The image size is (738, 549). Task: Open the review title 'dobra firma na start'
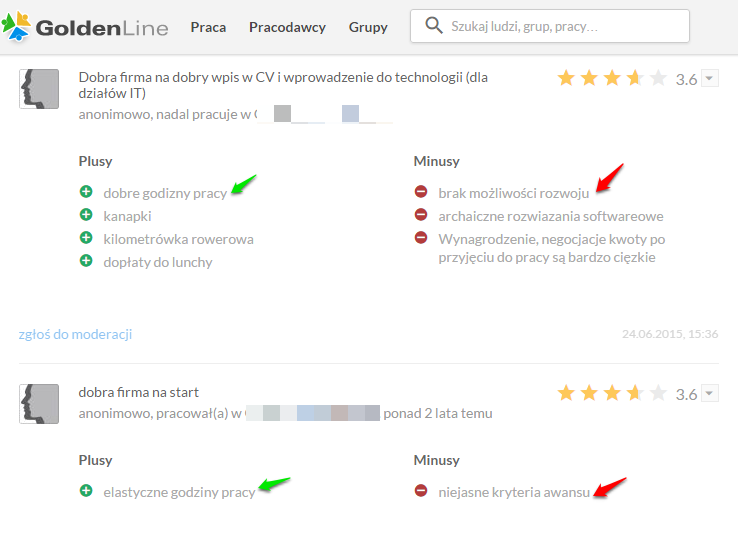[138, 392]
